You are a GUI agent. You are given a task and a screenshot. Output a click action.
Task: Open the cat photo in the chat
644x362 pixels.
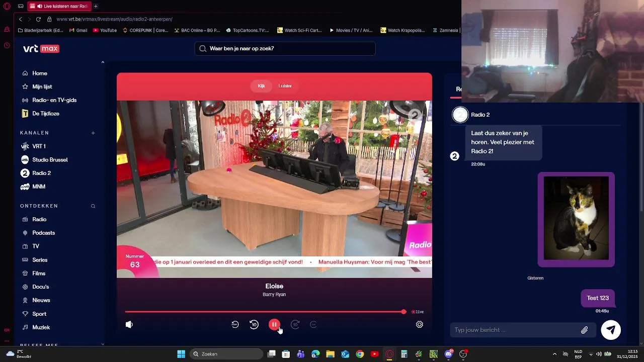pos(576,219)
